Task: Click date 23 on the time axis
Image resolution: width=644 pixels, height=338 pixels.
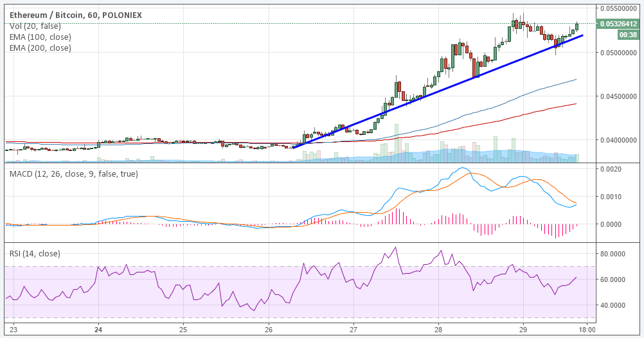Action: 13,330
